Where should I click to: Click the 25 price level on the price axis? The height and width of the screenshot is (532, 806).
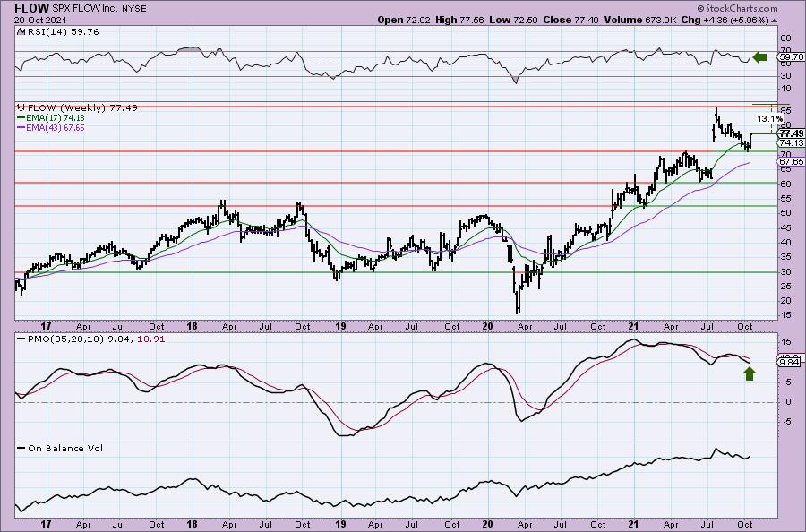785,287
